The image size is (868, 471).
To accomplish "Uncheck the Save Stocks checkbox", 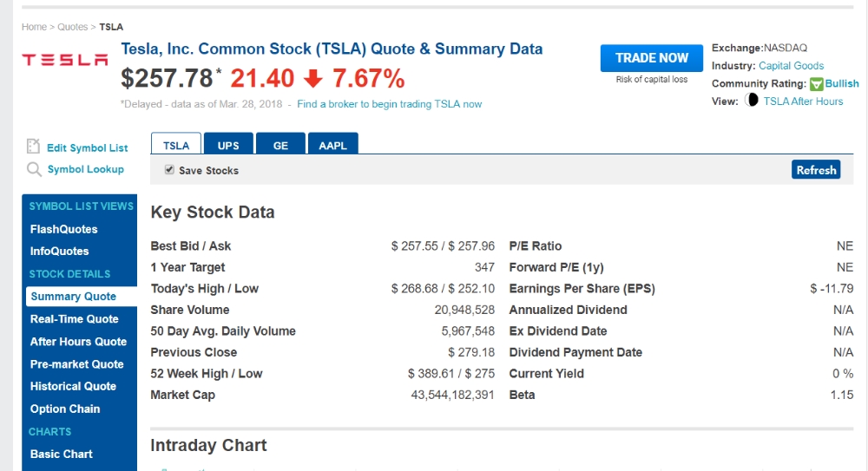I will point(170,170).
